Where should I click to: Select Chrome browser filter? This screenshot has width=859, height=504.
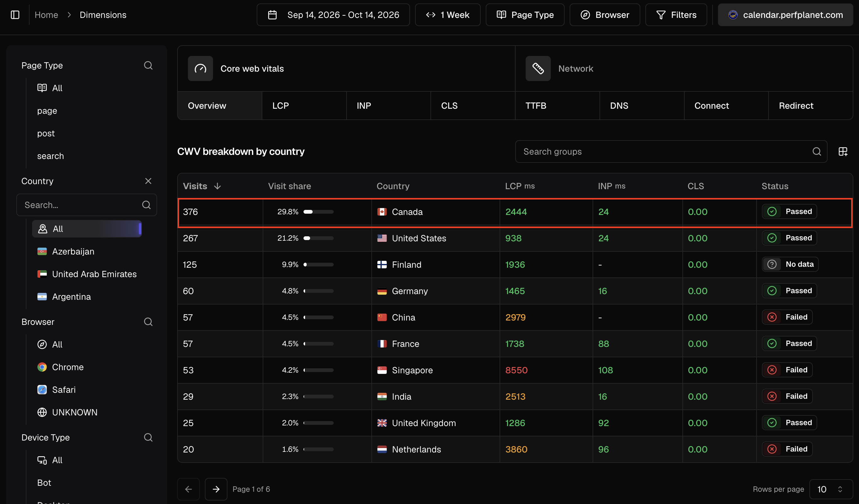(x=60, y=367)
